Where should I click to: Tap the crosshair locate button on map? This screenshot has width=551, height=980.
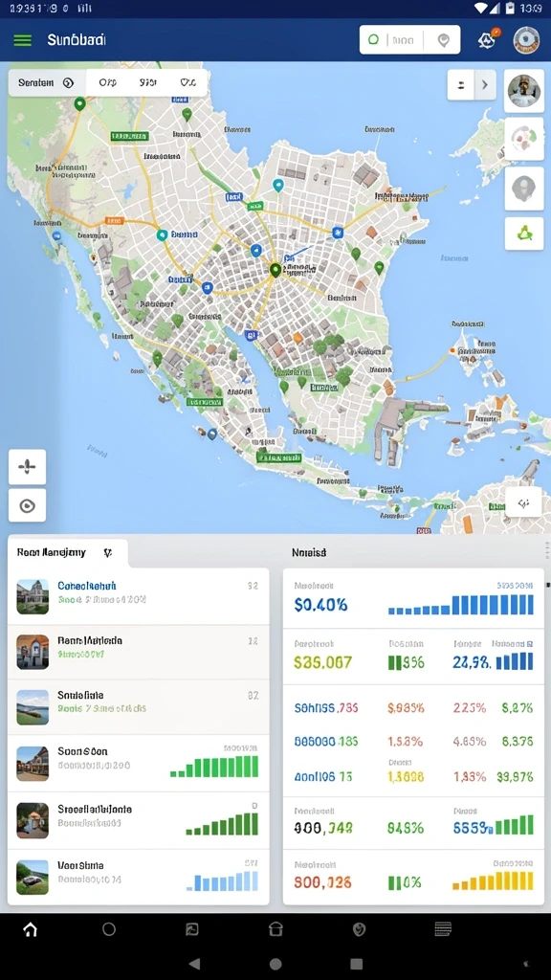(x=27, y=467)
